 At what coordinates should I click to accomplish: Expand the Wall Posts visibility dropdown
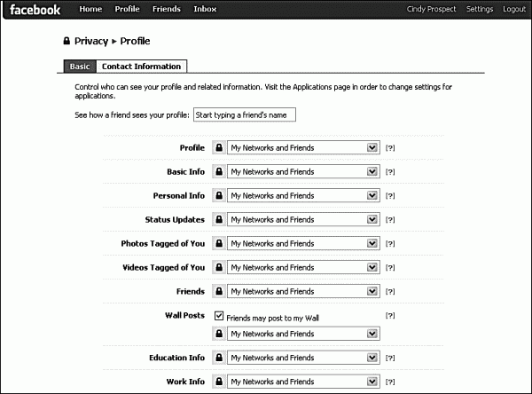[303, 334]
